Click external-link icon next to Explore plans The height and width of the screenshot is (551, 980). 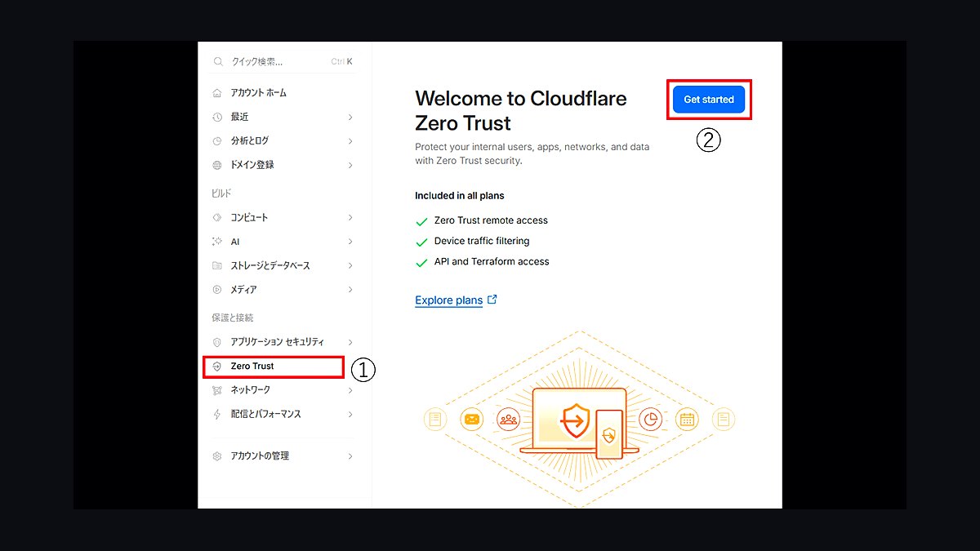coord(492,300)
